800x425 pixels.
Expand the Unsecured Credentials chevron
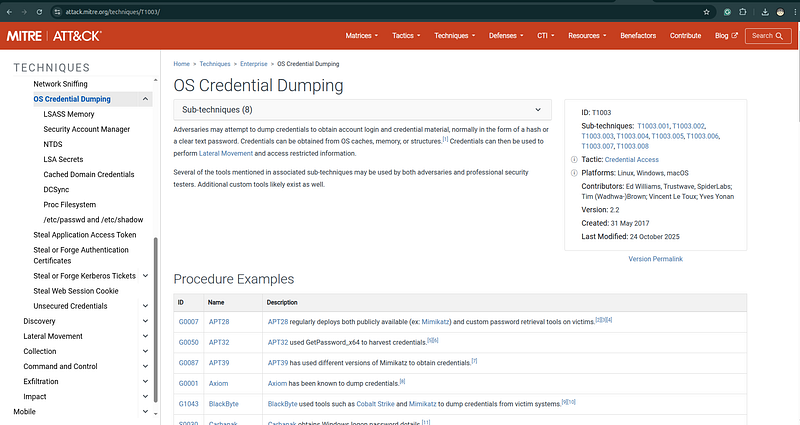tap(145, 306)
